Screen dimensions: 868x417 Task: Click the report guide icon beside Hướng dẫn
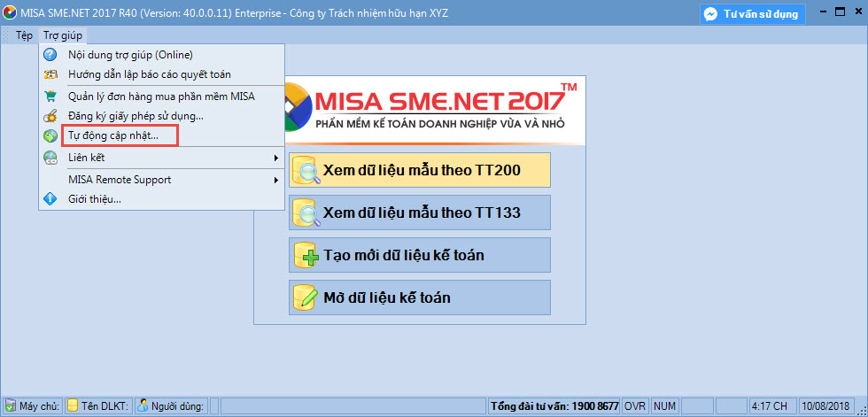(x=50, y=74)
